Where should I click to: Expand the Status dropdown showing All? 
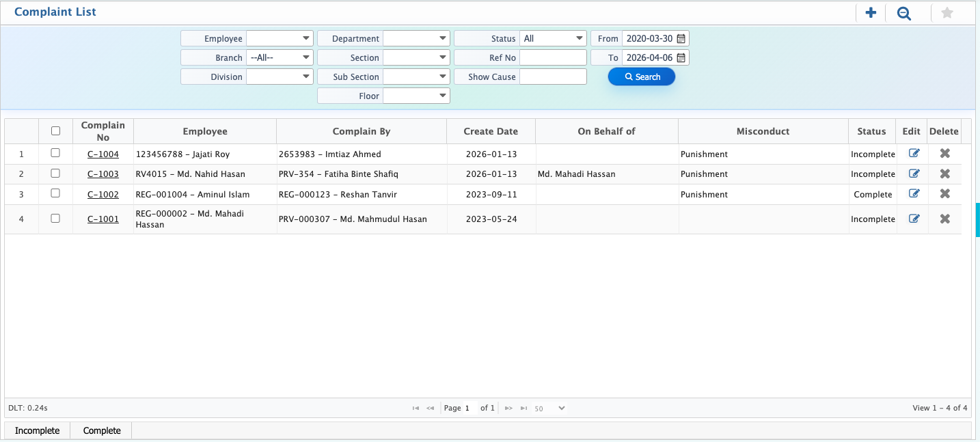(x=553, y=39)
